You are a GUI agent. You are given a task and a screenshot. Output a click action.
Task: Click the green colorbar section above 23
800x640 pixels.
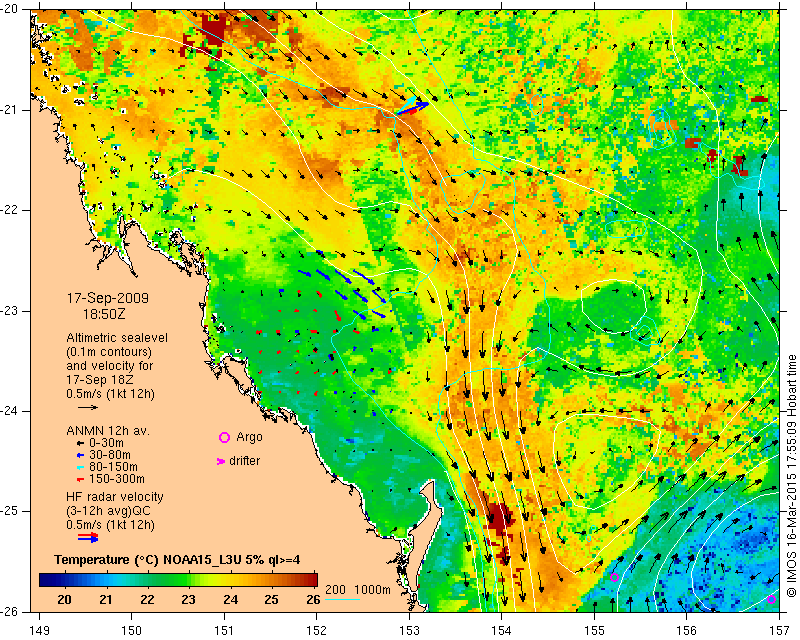190,580
